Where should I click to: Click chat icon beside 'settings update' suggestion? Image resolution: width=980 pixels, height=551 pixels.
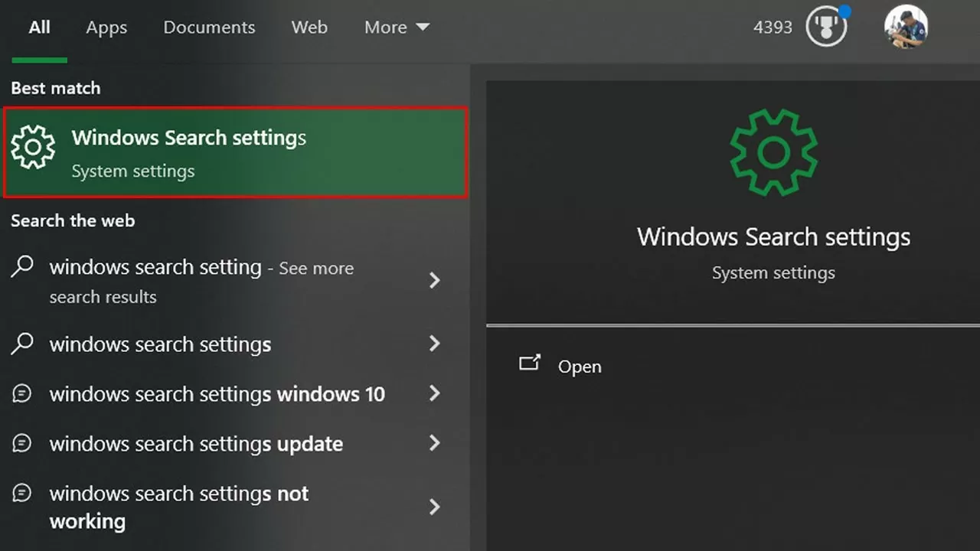(x=23, y=444)
